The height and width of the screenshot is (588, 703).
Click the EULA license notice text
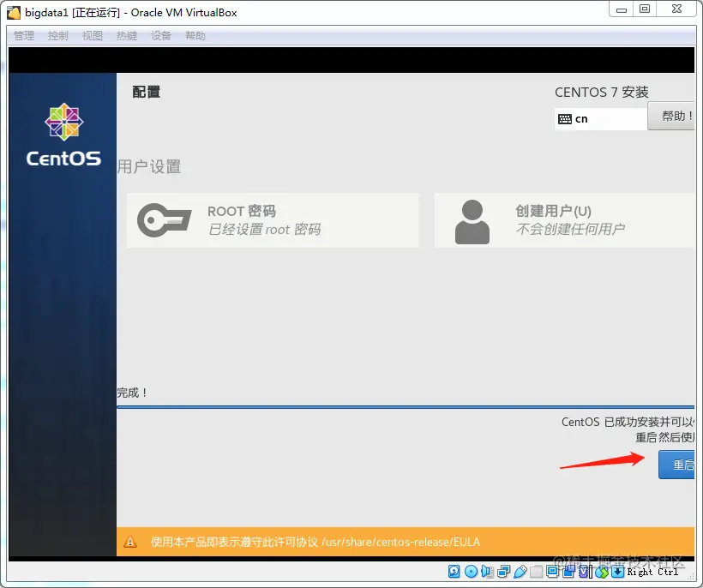[315, 542]
